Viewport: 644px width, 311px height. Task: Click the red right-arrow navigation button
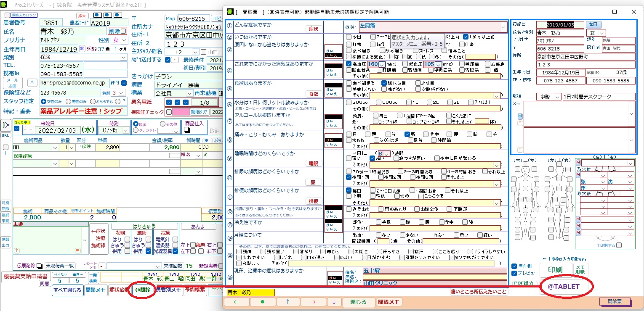(x=313, y=302)
